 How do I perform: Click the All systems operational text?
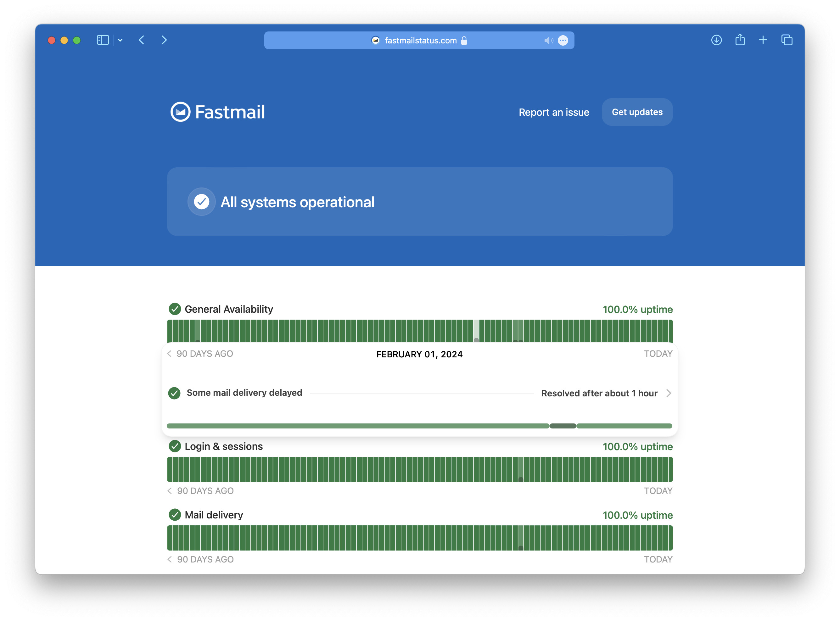click(x=297, y=202)
